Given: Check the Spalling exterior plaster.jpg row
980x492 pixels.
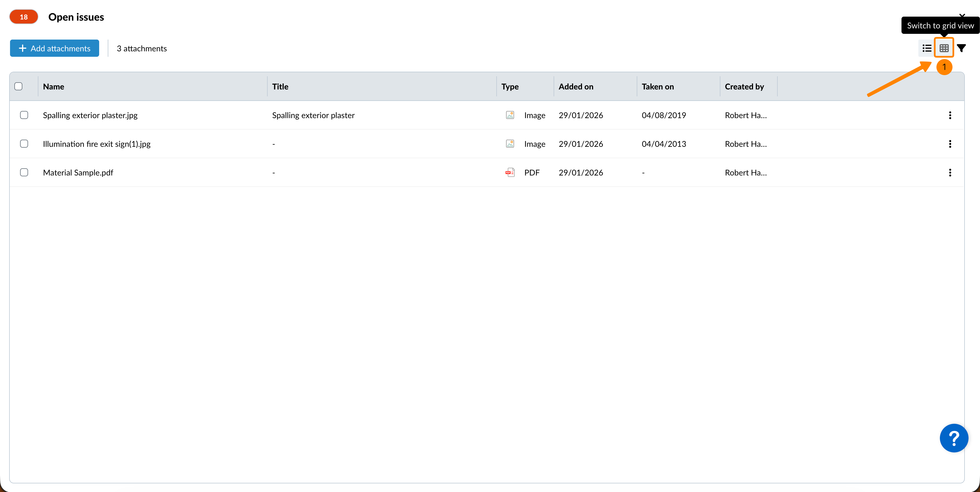Looking at the screenshot, I should 24,115.
